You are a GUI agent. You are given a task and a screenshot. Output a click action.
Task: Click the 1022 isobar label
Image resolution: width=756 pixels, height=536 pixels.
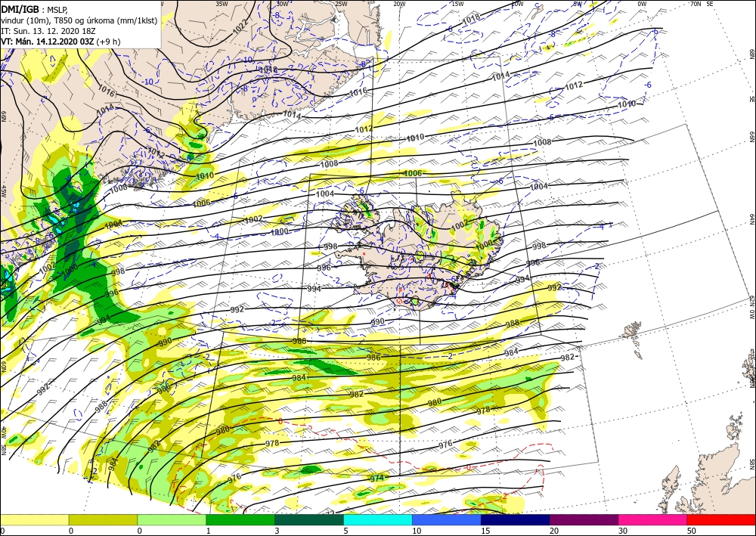pos(240,27)
